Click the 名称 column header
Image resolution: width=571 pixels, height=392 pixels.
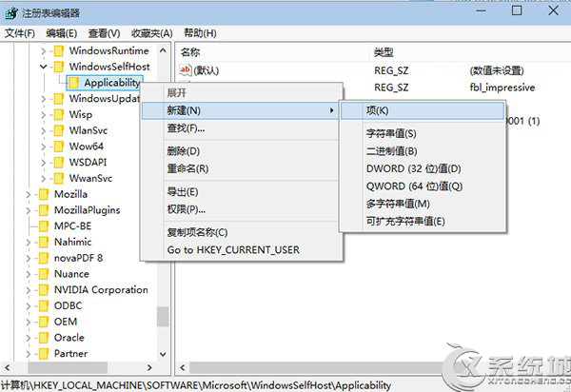pos(273,52)
